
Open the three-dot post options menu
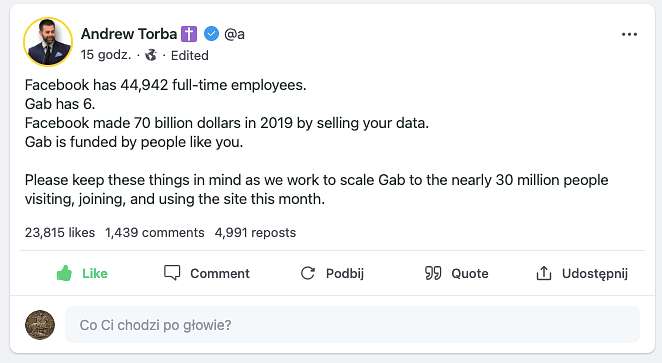click(x=629, y=34)
